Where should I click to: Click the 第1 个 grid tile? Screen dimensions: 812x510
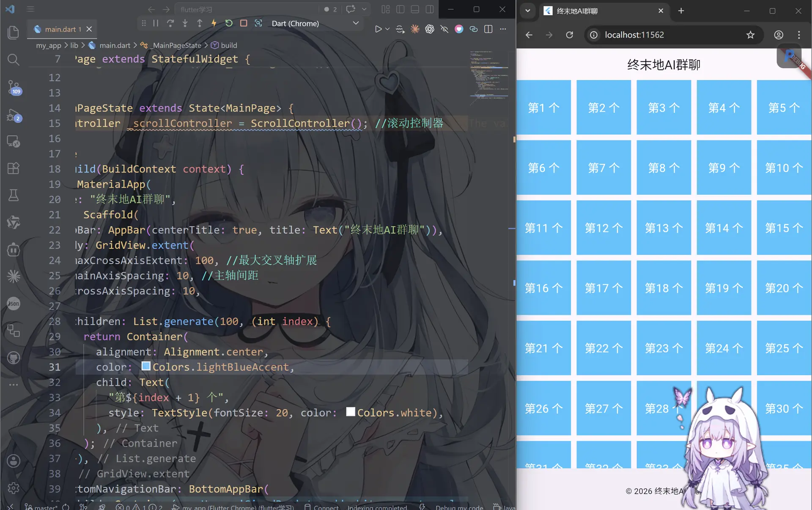point(543,108)
